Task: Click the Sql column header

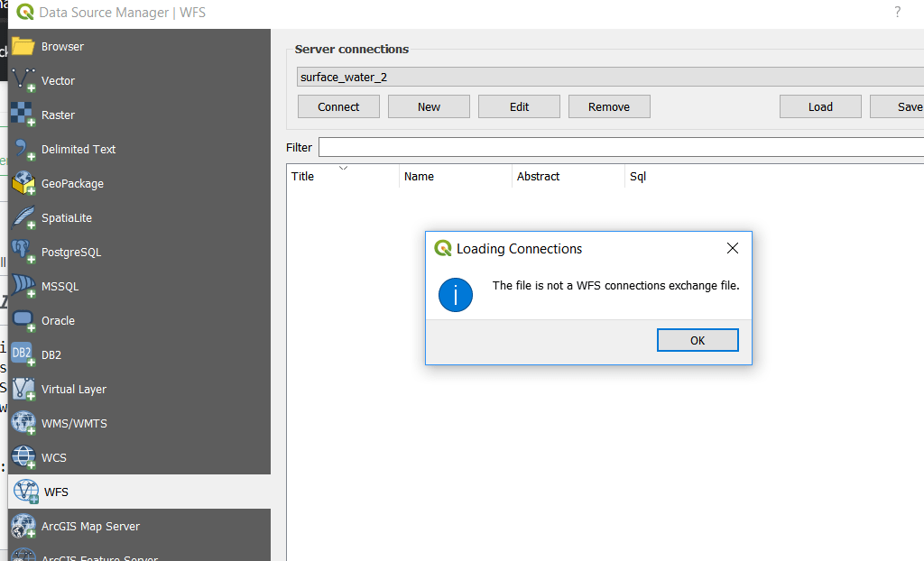Action: 638,176
